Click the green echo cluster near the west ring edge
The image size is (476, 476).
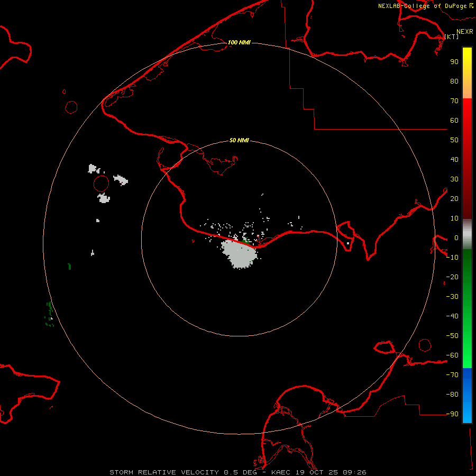[x=50, y=314]
